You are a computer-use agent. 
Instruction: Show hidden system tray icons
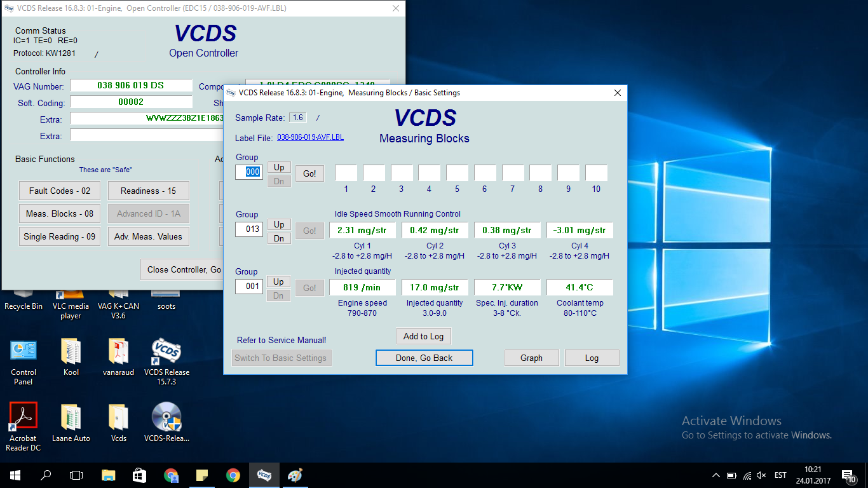[716, 475]
